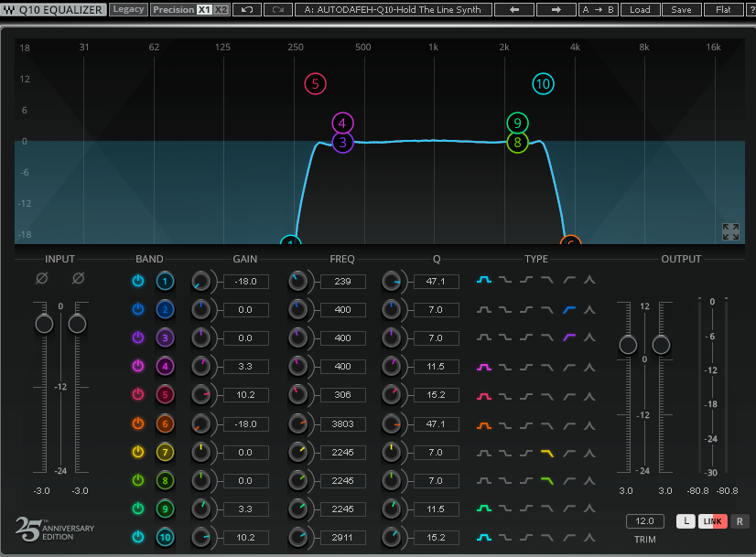
Task: Copy setup A to B
Action: (x=598, y=10)
